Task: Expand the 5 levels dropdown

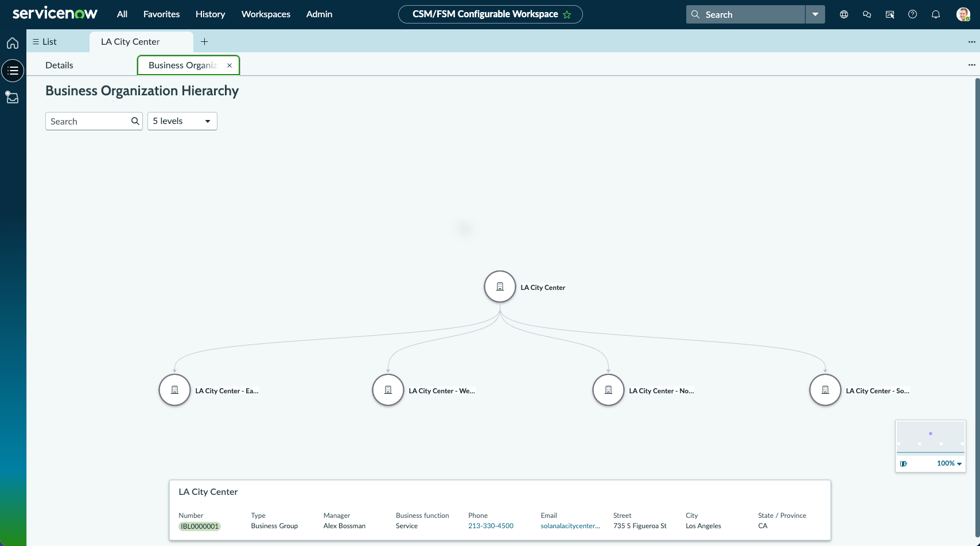Action: pyautogui.click(x=182, y=121)
